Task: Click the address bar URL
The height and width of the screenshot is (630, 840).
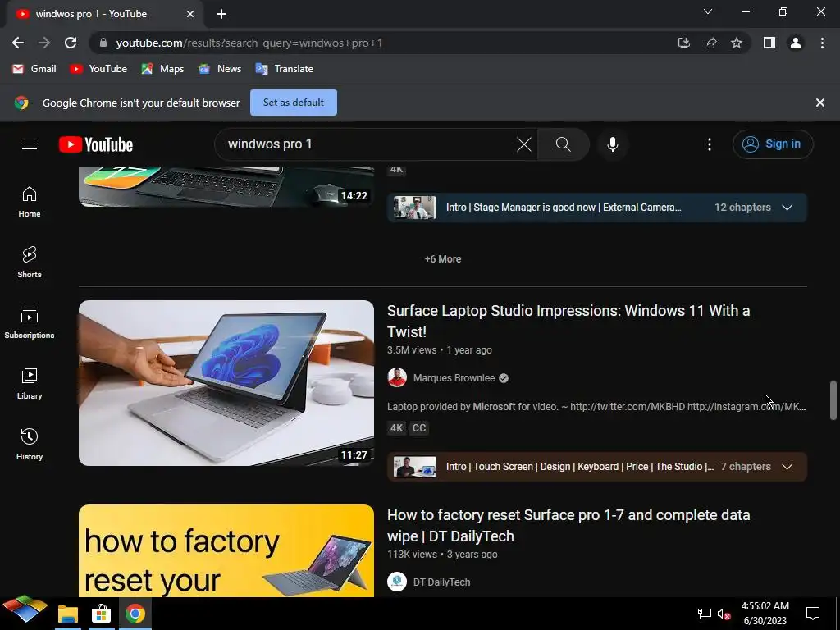Action: 249,43
